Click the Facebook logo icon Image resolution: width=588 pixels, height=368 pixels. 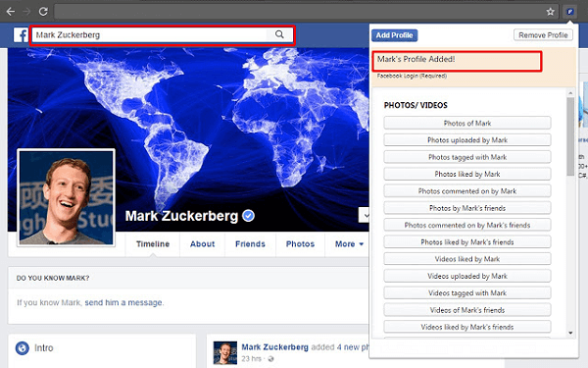tap(21, 35)
